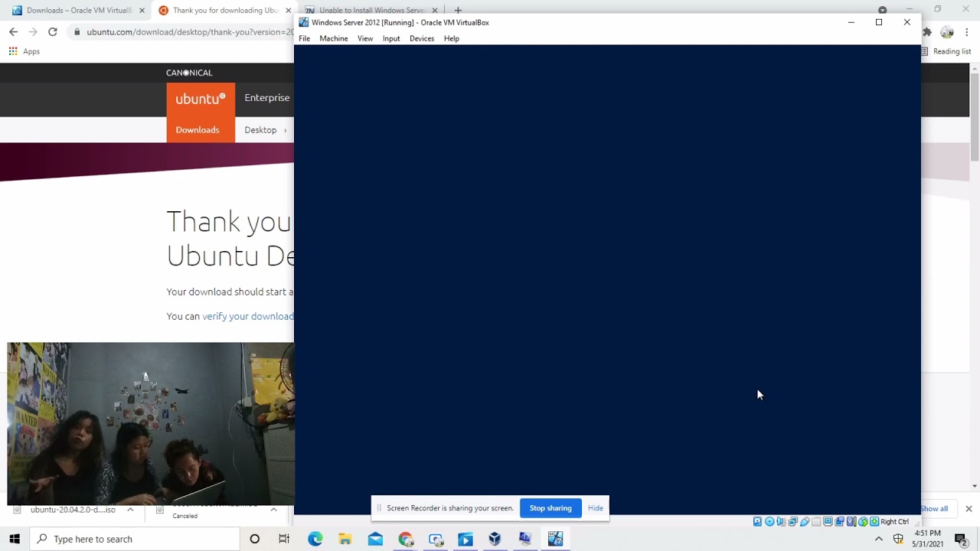This screenshot has width=980, height=551.
Task: Open Enterprise navigation item on Ubuntu site
Action: pos(267,98)
